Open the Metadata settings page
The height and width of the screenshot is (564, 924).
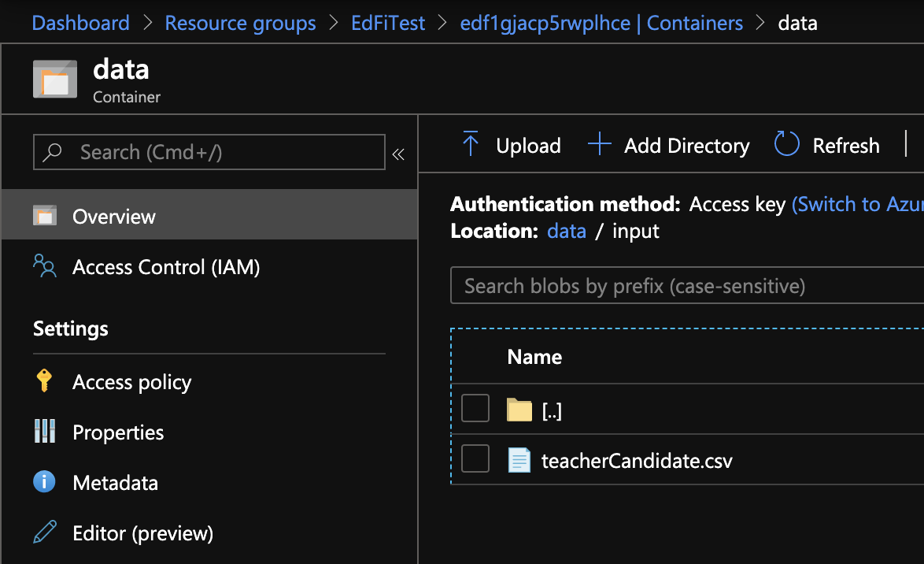coord(115,483)
